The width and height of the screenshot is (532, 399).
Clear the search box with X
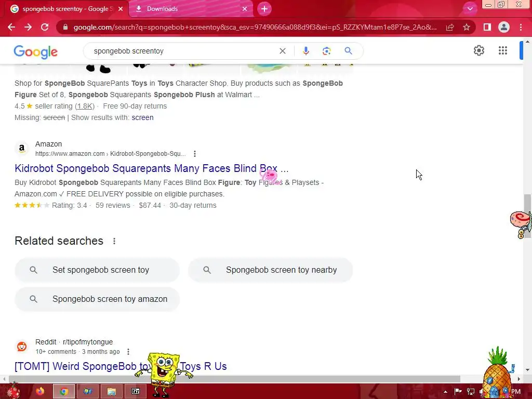pyautogui.click(x=282, y=51)
